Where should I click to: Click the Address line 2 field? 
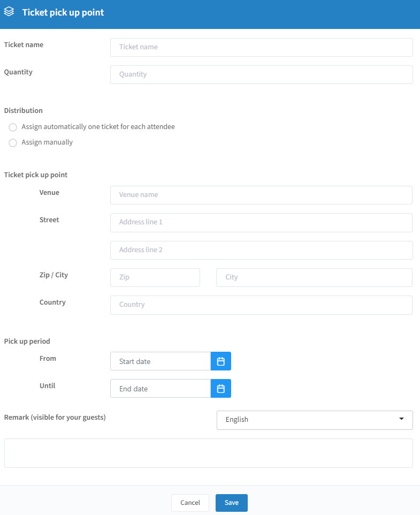tap(262, 251)
